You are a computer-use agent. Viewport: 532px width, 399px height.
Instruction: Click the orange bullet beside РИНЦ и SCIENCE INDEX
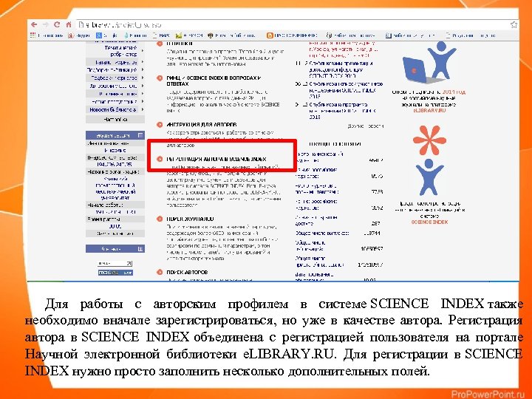click(x=160, y=78)
